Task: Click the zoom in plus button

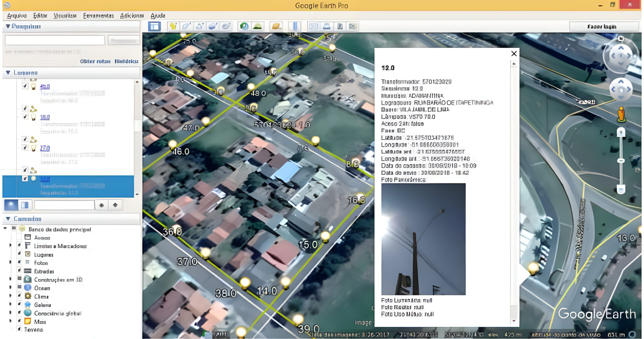Action: pyautogui.click(x=621, y=132)
